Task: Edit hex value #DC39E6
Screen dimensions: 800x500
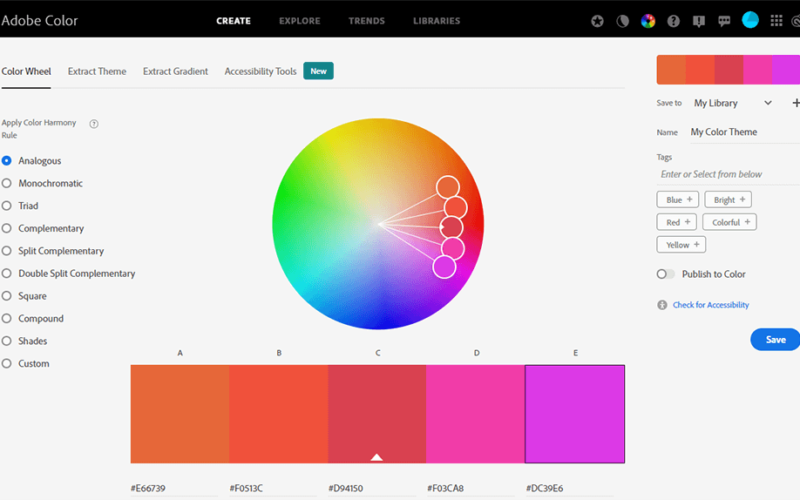Action: (569, 488)
